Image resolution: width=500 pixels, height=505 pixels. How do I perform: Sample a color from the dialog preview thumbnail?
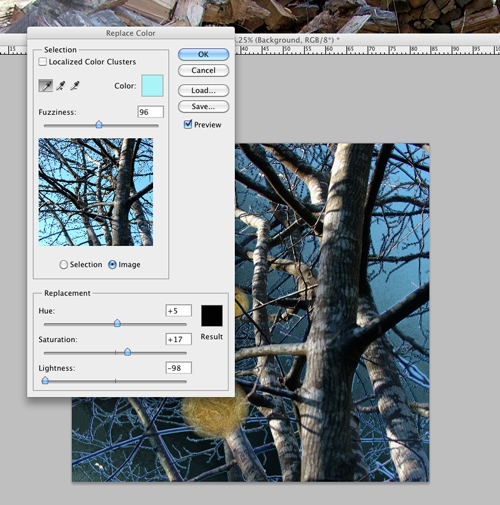(96, 192)
